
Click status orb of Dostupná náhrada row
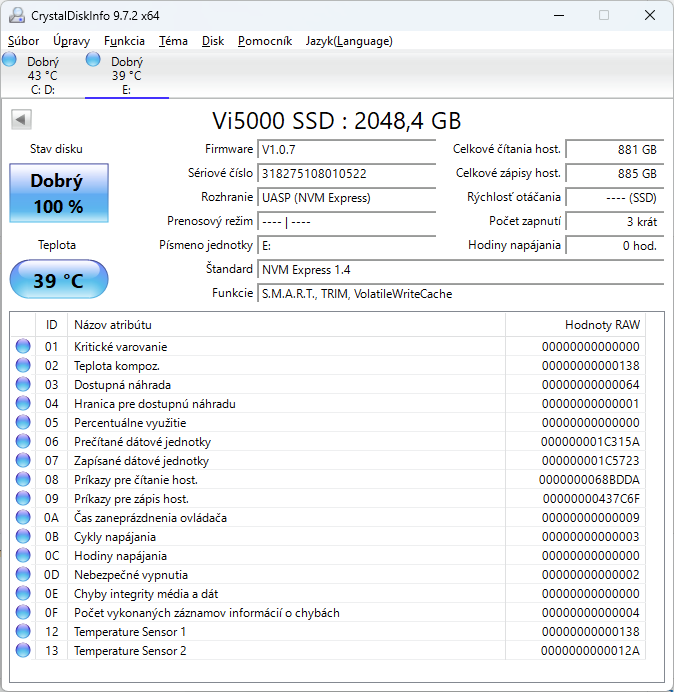pyautogui.click(x=23, y=384)
